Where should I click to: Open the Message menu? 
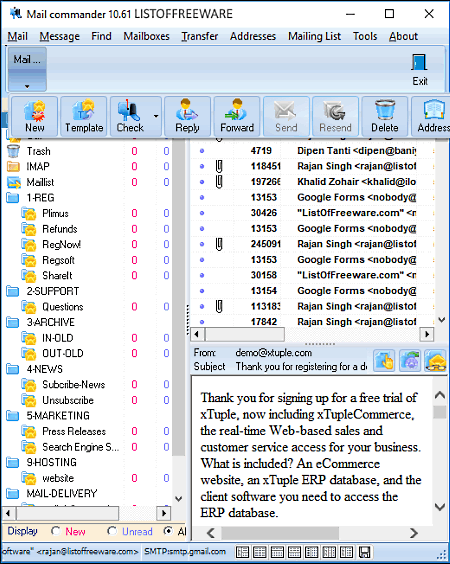click(60, 36)
